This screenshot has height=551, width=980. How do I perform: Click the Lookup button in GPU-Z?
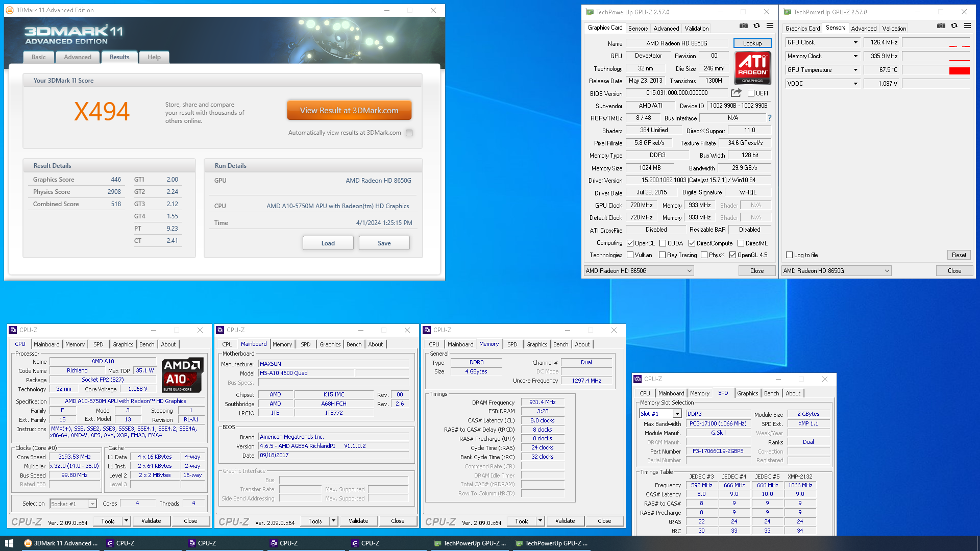[752, 43]
